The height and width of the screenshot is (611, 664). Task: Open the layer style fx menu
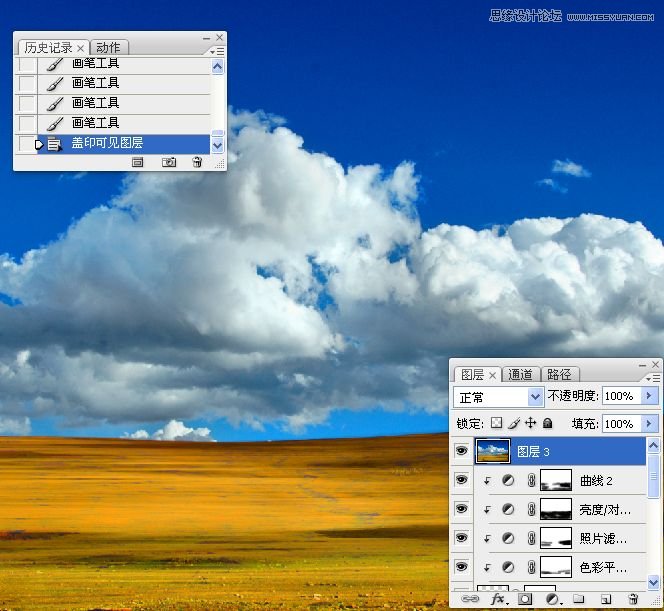tap(497, 599)
